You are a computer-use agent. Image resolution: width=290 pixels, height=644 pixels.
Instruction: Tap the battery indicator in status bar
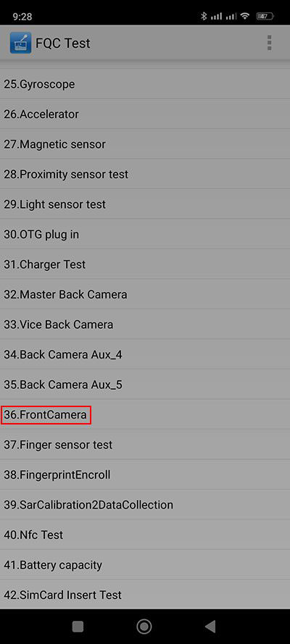[x=265, y=17]
